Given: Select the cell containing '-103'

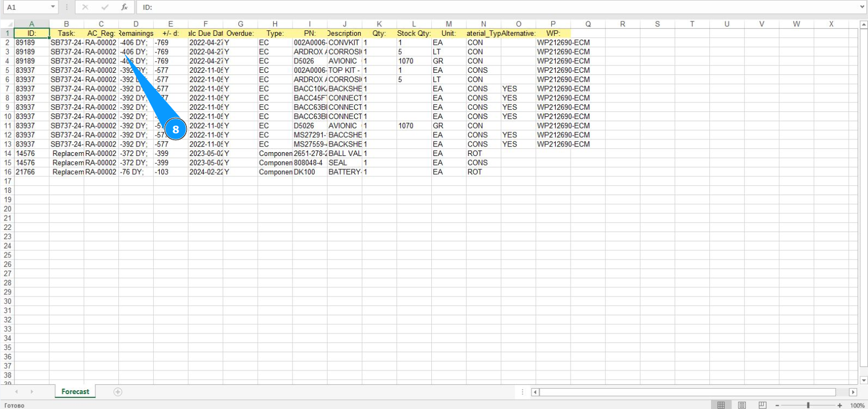Looking at the screenshot, I should tap(171, 172).
